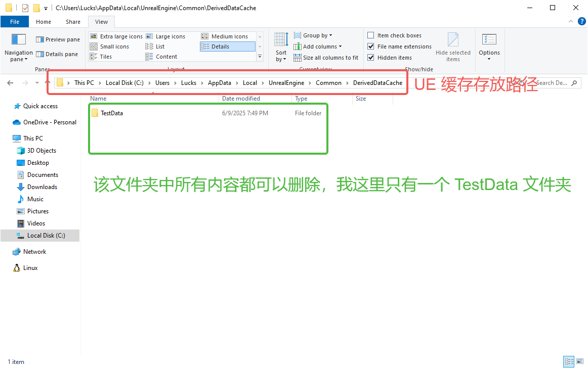588x368 pixels.
Task: Open the recent locations dropdown
Action: coord(37,83)
